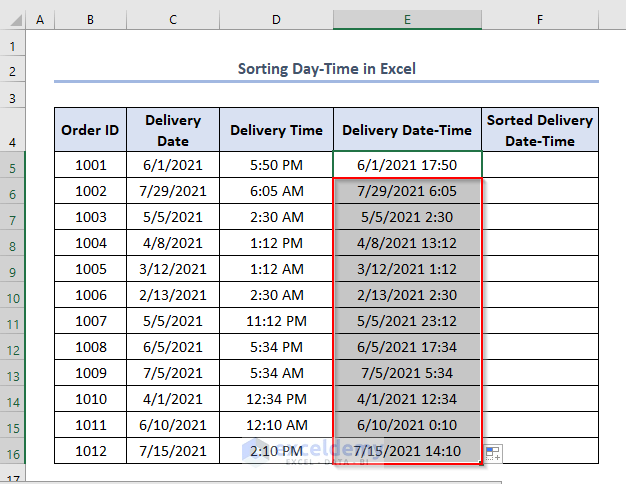Viewport: 626px width, 484px height.
Task: Click the Delivery Date-Time header cell
Action: point(407,130)
